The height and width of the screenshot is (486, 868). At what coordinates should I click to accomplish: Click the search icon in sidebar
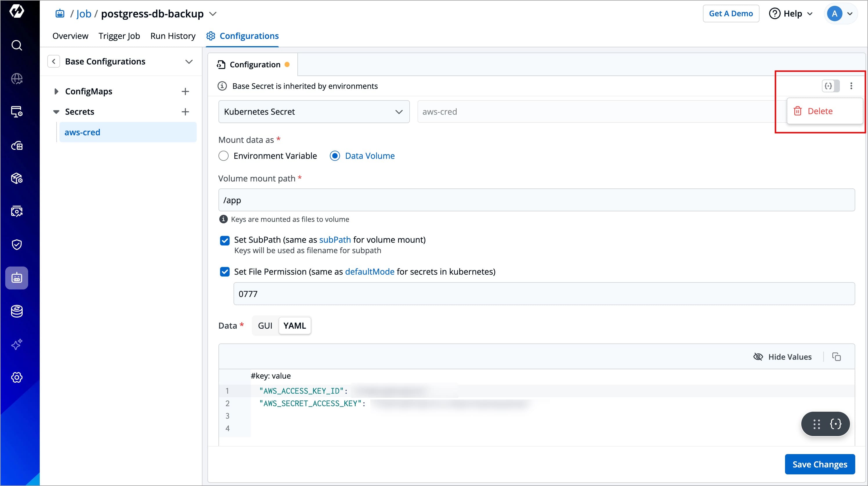(x=17, y=45)
